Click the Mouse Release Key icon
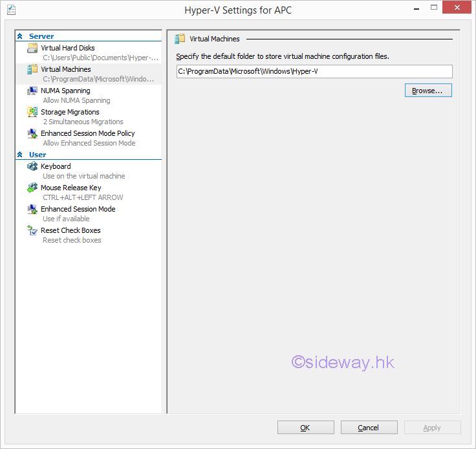 (x=32, y=188)
